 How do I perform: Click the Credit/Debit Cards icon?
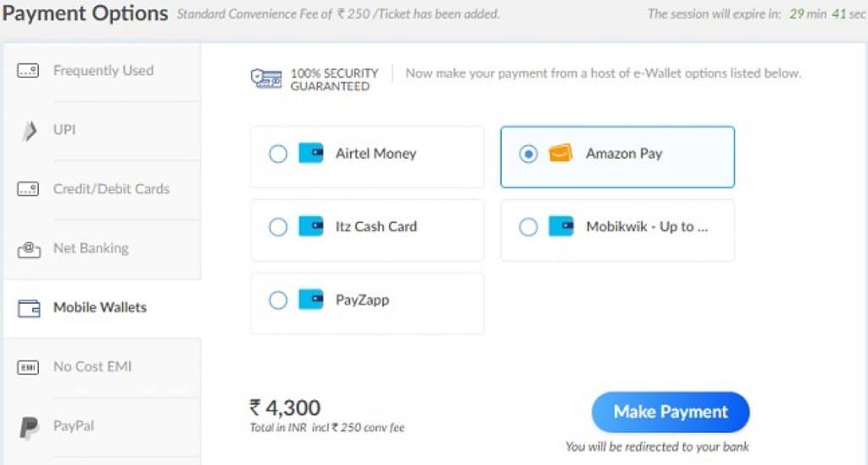coord(28,189)
